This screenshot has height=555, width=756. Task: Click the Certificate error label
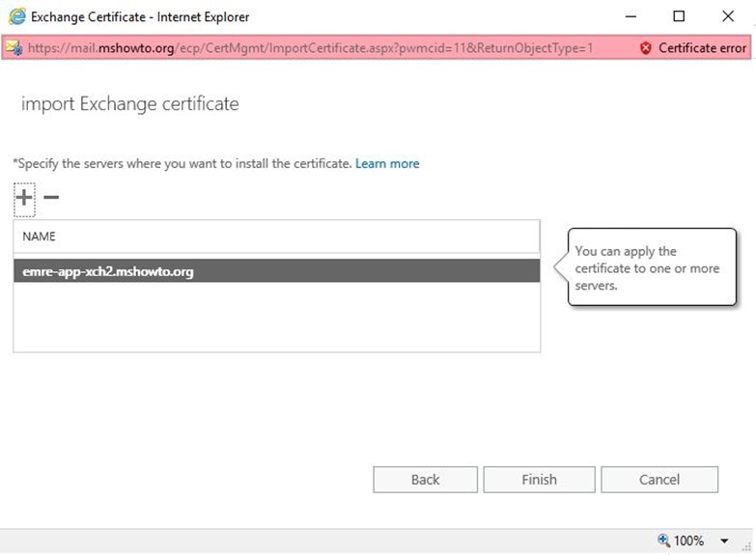(702, 47)
